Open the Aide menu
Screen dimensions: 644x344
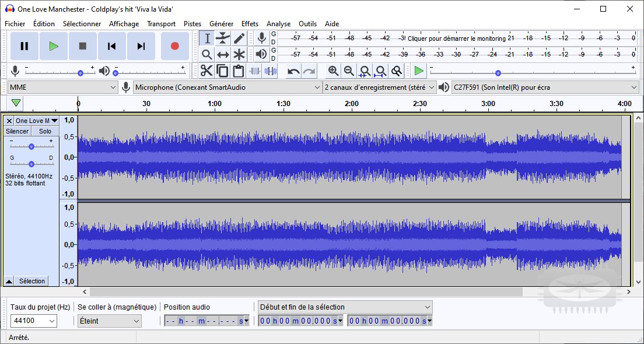(332, 24)
